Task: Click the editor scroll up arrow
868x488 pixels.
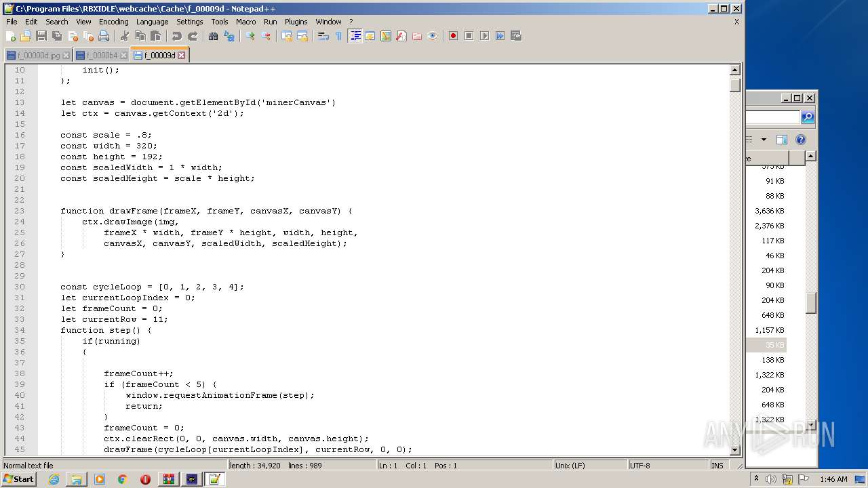Action: coord(734,70)
